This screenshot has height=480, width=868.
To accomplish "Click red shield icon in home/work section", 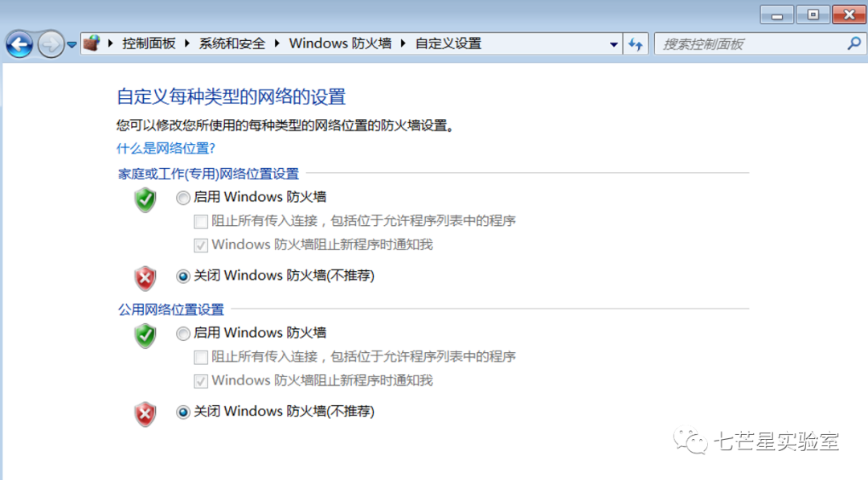I will coord(145,278).
